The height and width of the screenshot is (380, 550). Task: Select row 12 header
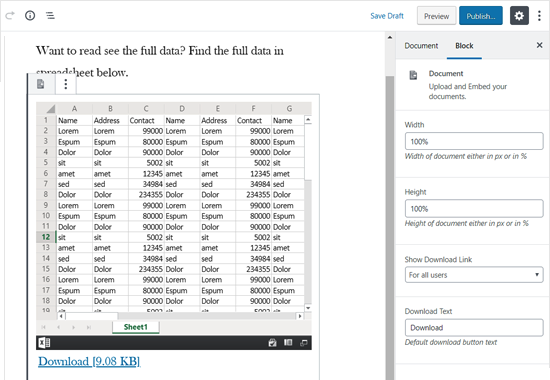(x=46, y=237)
